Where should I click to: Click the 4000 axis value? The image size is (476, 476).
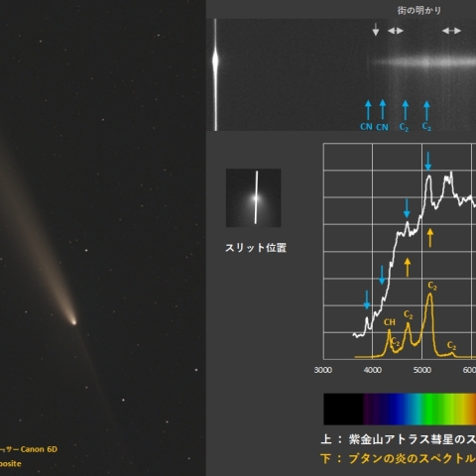[x=373, y=370]
